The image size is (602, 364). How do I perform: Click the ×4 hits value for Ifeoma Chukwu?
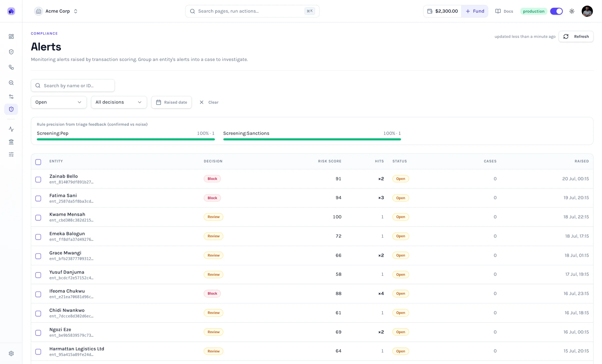click(x=381, y=294)
